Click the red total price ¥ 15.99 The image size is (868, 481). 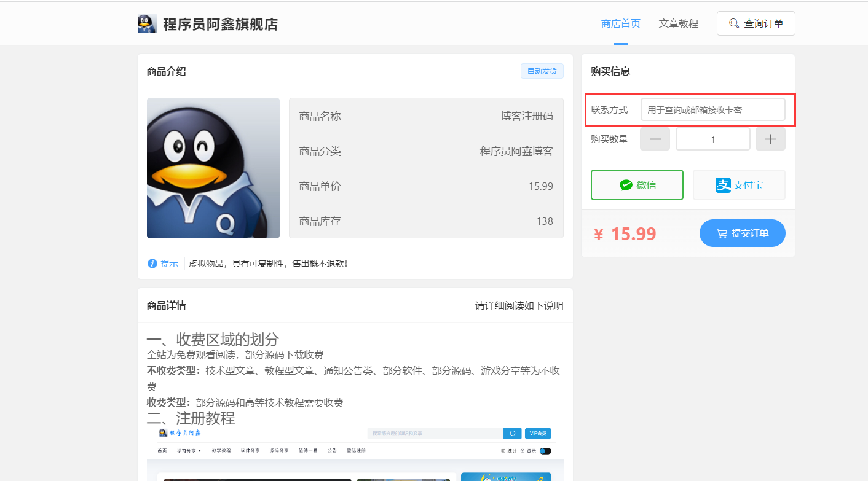coord(625,234)
